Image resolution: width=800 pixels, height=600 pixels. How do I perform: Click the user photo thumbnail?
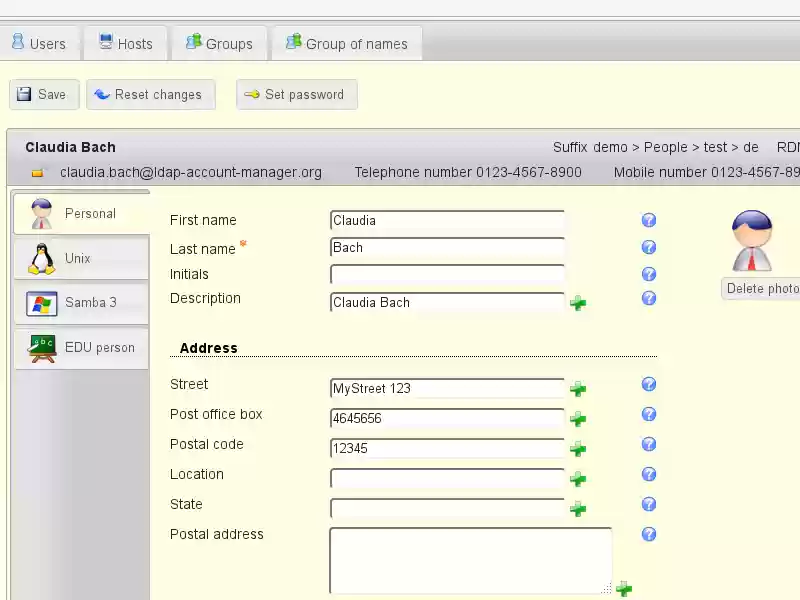tap(753, 238)
